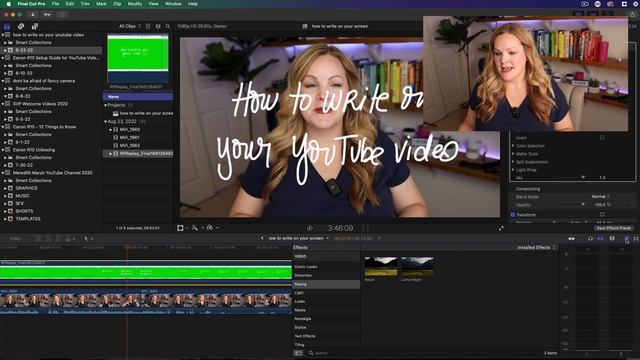
Task: Open the Blend Mode Normal dropdown
Action: (600, 196)
